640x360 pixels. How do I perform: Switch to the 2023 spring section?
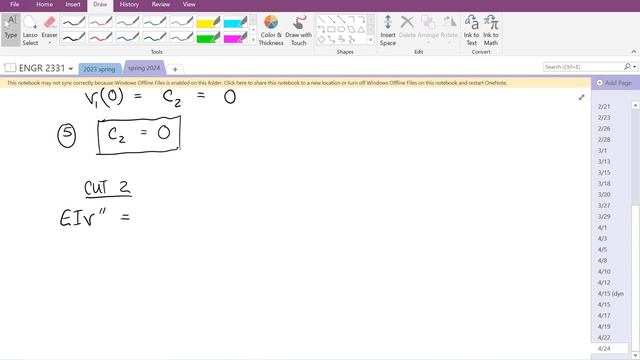click(x=99, y=69)
